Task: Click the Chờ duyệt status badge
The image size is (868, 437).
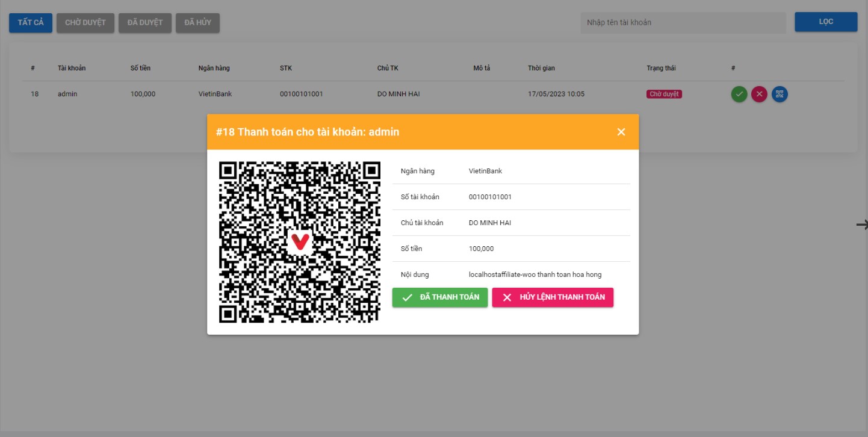Action: [664, 94]
